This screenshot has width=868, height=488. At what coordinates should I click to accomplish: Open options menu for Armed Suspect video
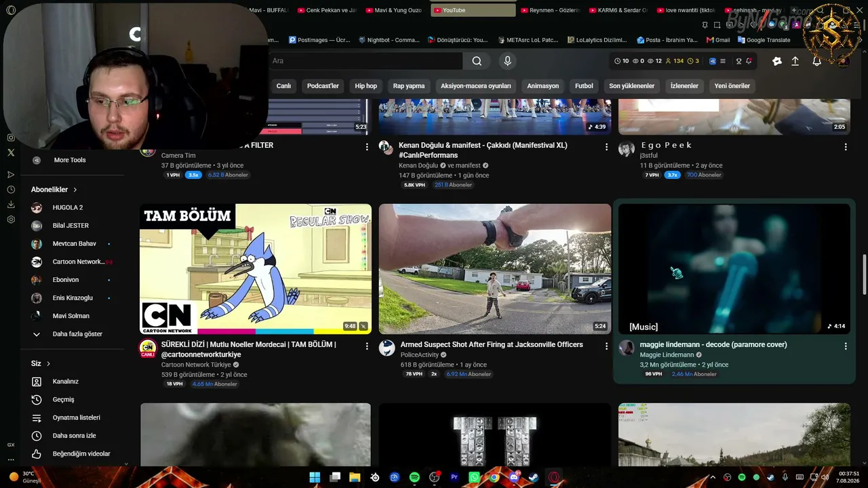(606, 346)
